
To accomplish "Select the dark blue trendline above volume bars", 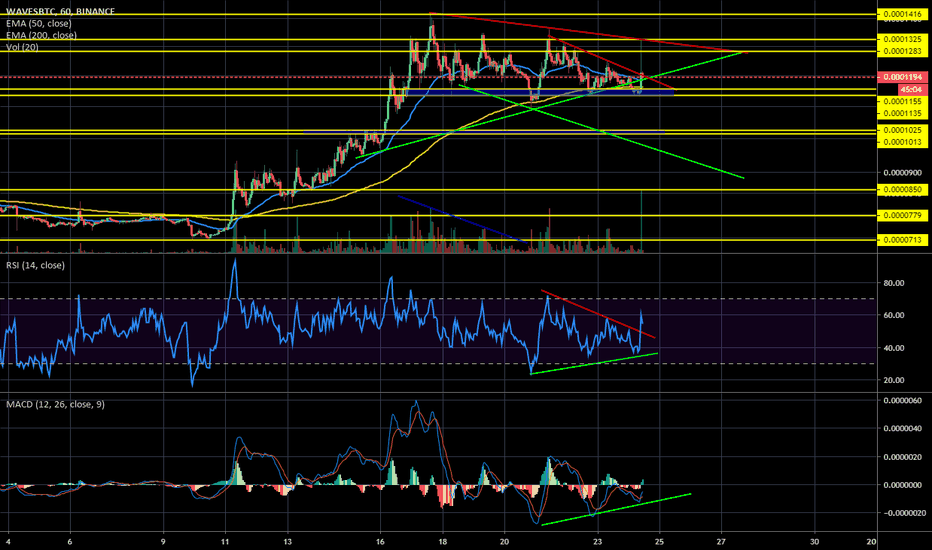I will click(x=462, y=219).
